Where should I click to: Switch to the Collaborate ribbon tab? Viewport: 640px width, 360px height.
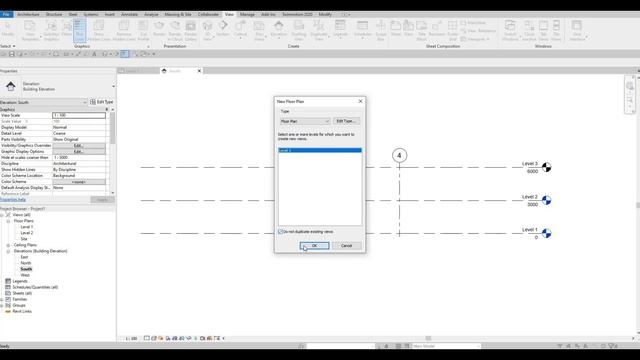(x=208, y=14)
